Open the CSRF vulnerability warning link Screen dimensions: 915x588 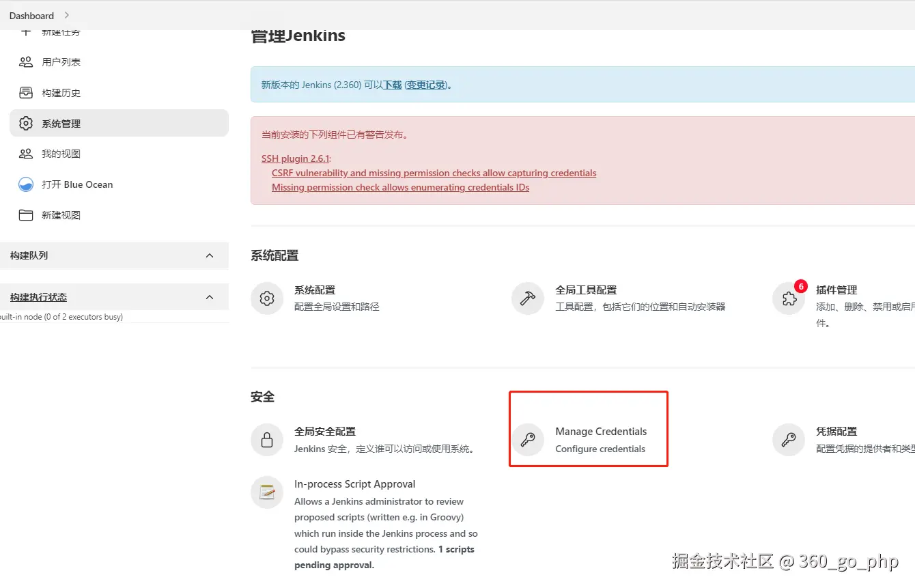point(434,173)
